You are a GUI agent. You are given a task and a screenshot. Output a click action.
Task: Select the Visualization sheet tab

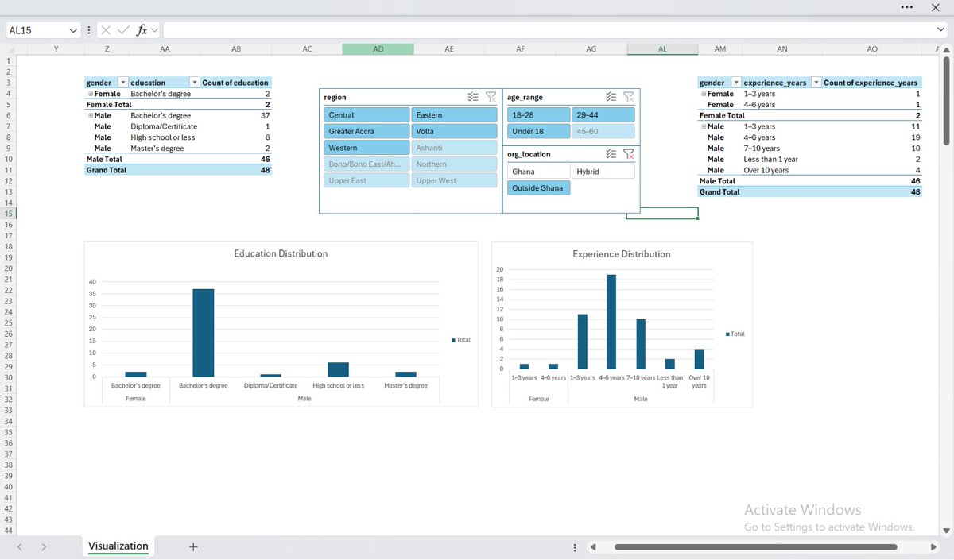(x=118, y=546)
